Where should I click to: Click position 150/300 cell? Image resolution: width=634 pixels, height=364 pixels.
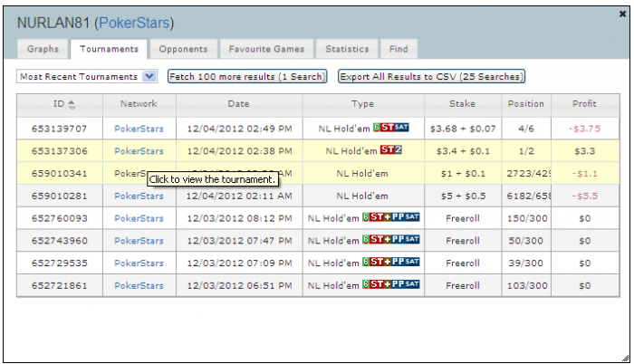pyautogui.click(x=526, y=219)
